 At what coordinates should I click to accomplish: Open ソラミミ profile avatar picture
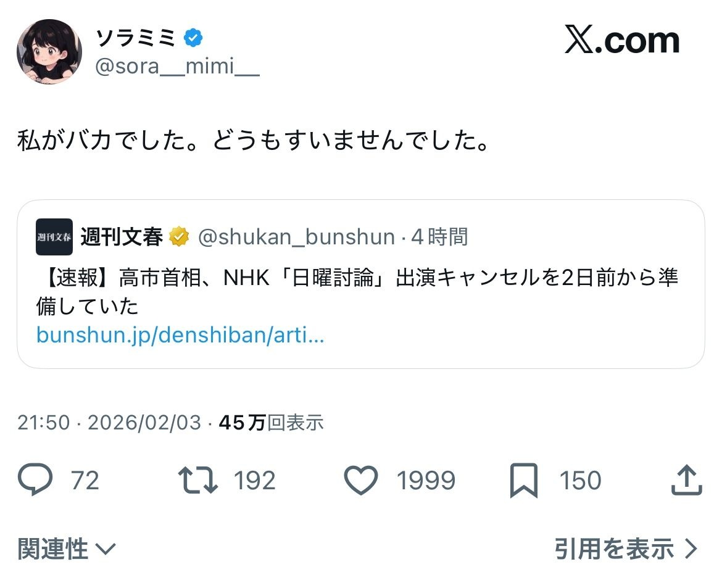pyautogui.click(x=49, y=52)
